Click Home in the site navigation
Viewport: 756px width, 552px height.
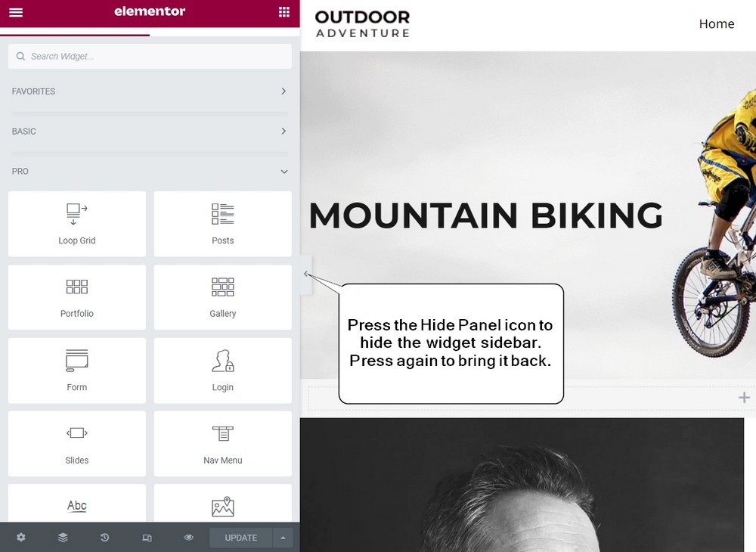(x=716, y=23)
